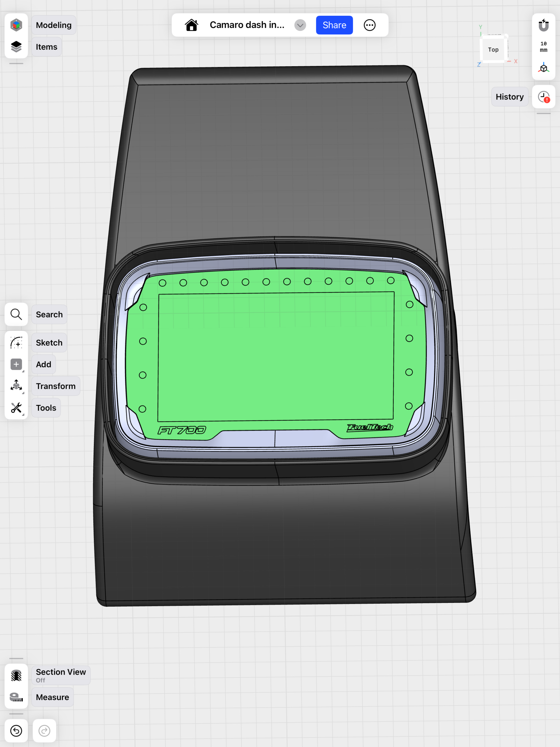560x747 pixels.
Task: Click the Items label tab
Action: pos(47,47)
